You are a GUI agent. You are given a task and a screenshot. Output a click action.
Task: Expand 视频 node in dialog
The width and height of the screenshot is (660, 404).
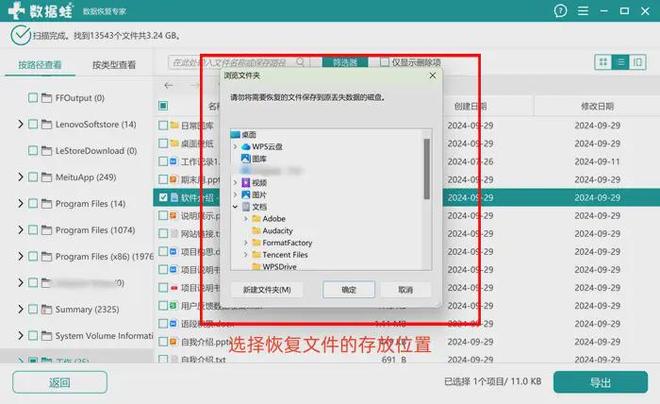point(235,183)
